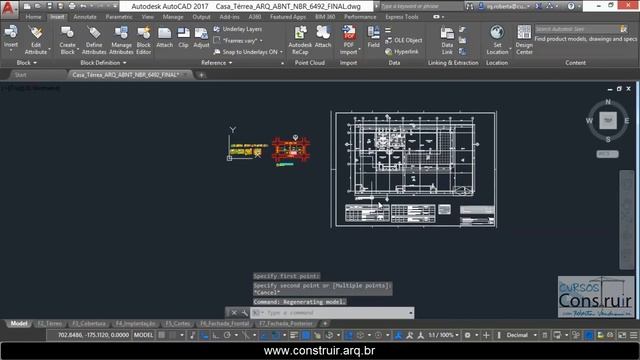Open the status bar customization menu

[633, 335]
